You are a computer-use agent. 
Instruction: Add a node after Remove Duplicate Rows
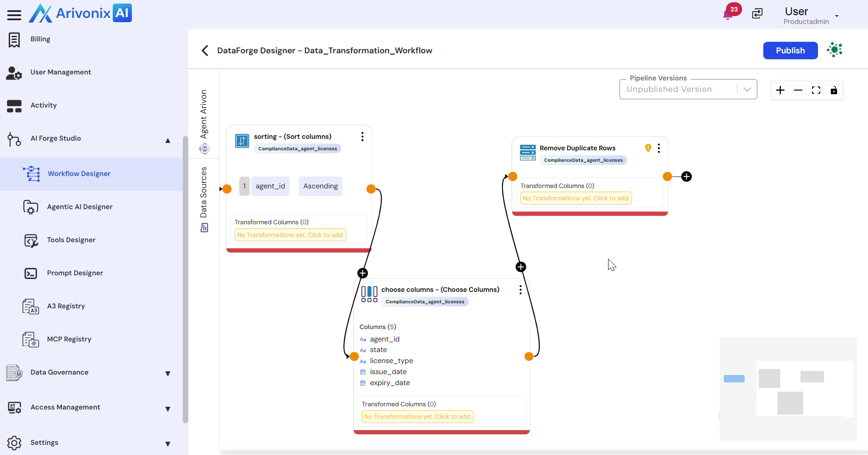(687, 176)
